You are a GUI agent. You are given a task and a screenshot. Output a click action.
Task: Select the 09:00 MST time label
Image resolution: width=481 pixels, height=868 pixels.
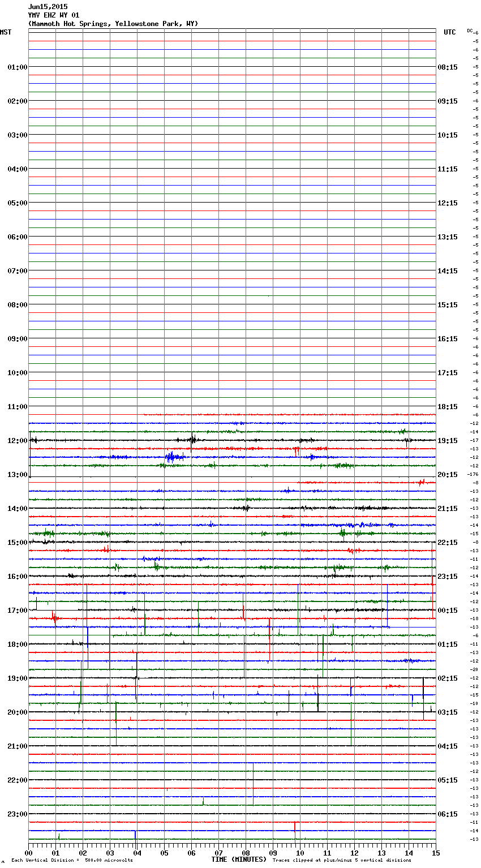coord(18,339)
